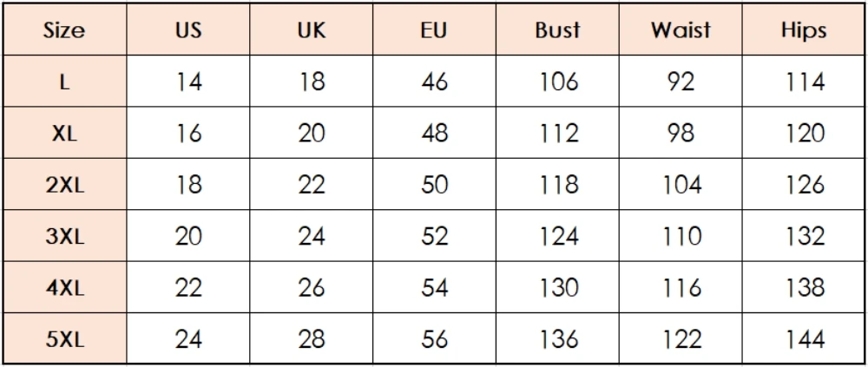Select the US column header
Screen dimensions: 868x367
pos(188,29)
